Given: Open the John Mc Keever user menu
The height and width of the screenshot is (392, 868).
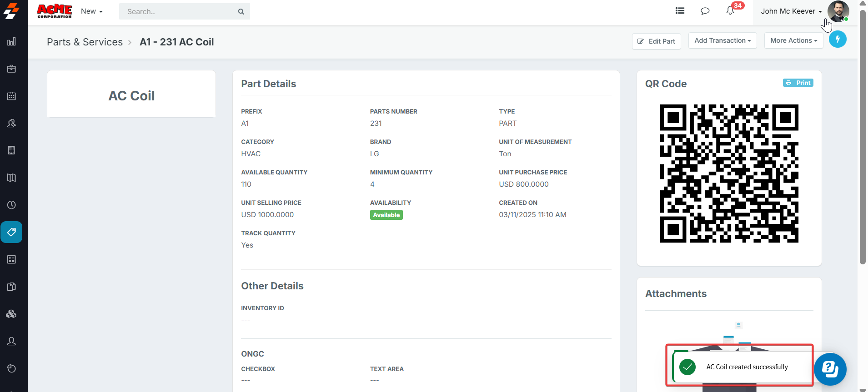Looking at the screenshot, I should coord(791,11).
